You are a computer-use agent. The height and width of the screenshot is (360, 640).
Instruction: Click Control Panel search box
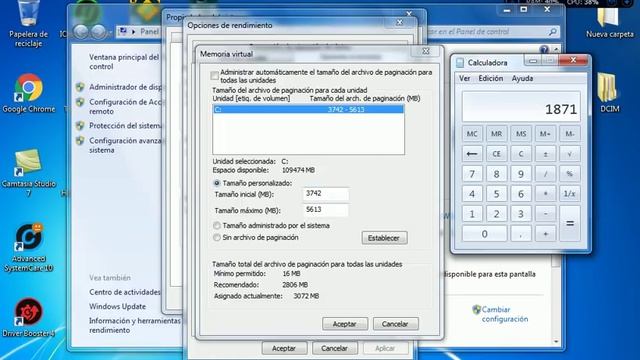point(491,31)
